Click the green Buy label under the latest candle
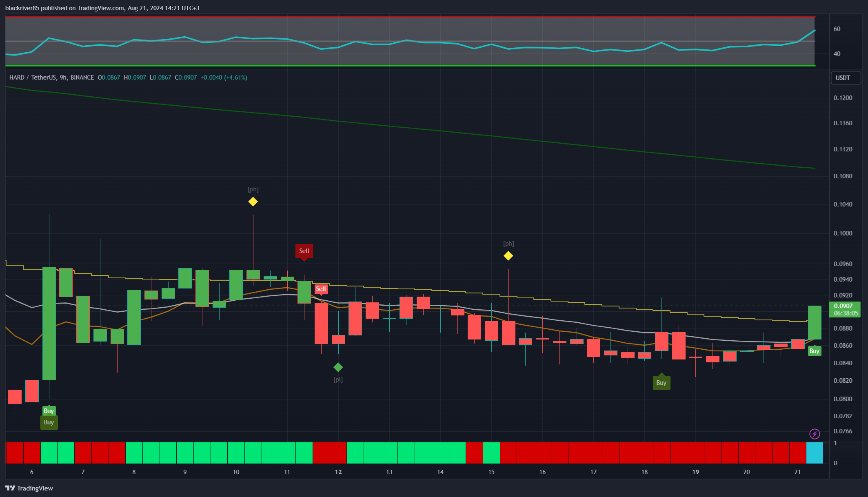Image resolution: width=868 pixels, height=497 pixels. click(x=814, y=351)
